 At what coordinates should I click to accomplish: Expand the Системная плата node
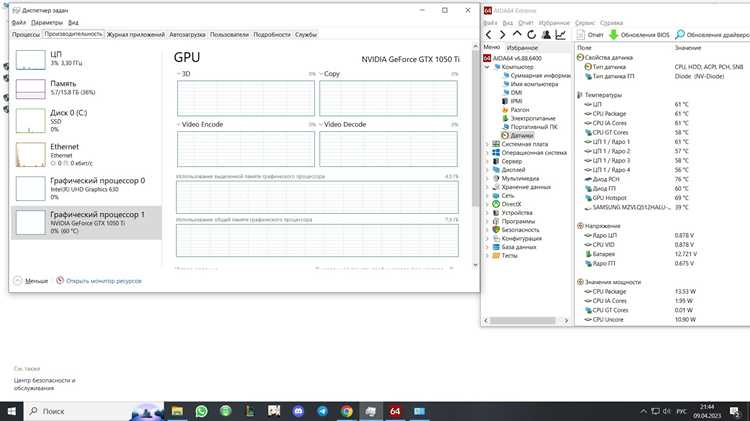487,144
